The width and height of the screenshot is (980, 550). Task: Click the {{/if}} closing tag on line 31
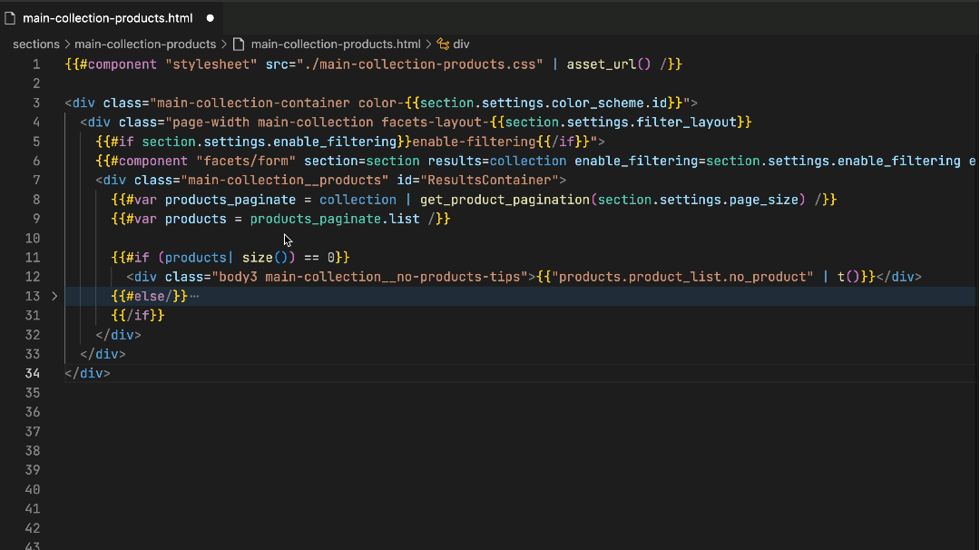pyautogui.click(x=138, y=315)
